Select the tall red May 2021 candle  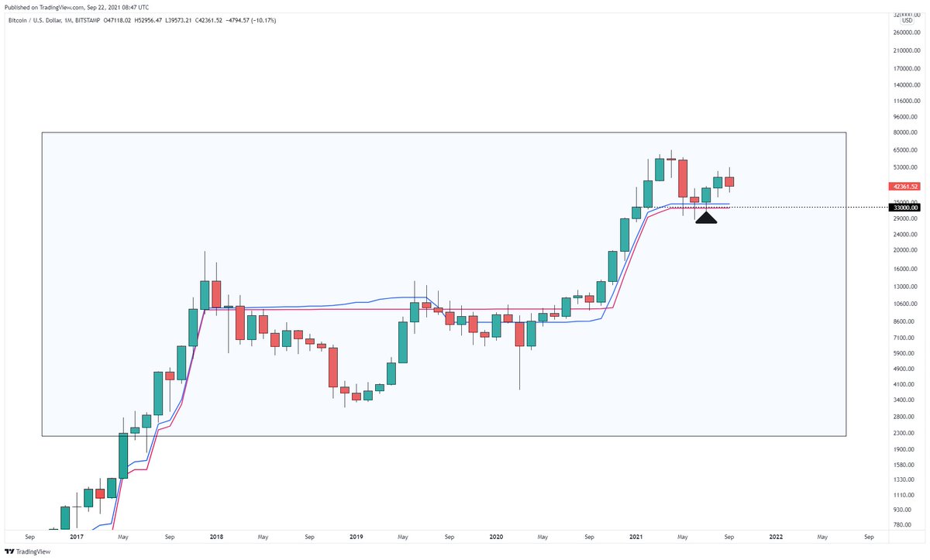click(683, 179)
